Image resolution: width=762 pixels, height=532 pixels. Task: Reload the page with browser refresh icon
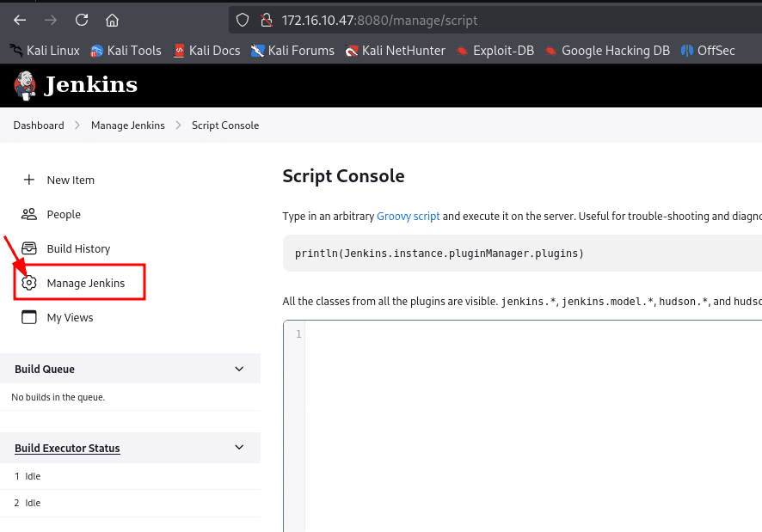click(x=82, y=20)
